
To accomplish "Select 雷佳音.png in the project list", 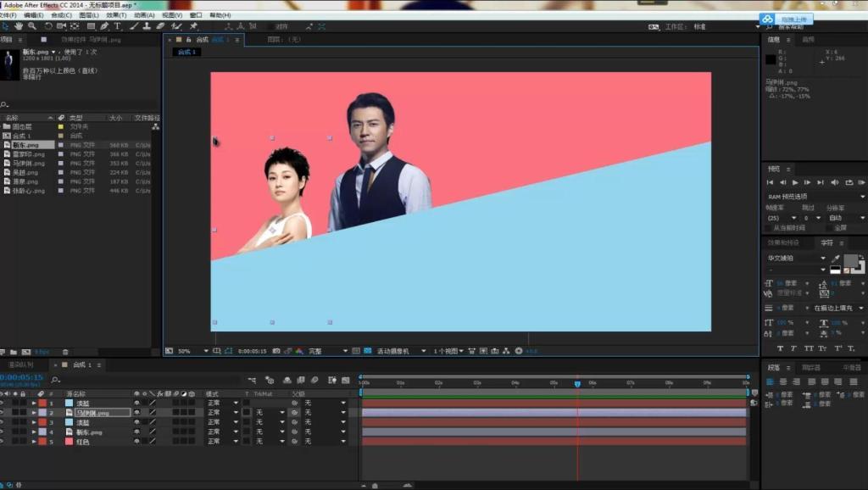I will click(29, 154).
